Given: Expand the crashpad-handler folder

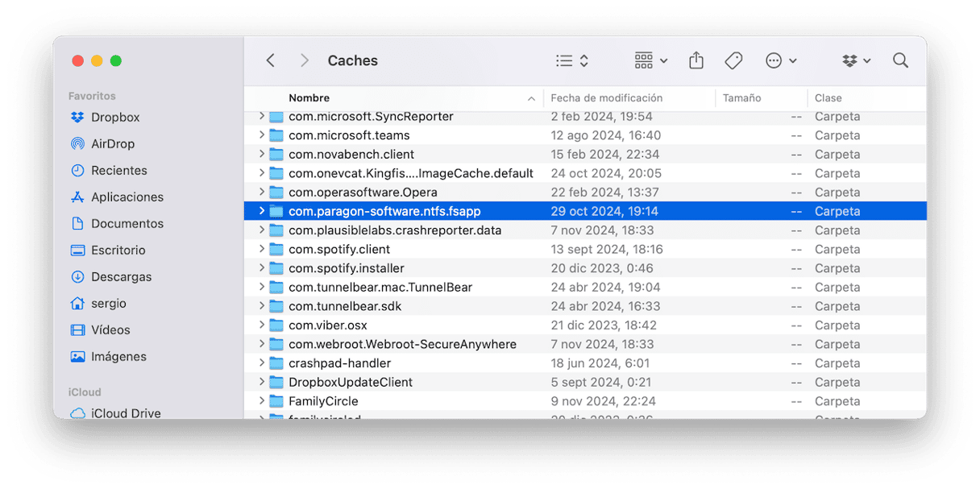Looking at the screenshot, I should click(262, 363).
